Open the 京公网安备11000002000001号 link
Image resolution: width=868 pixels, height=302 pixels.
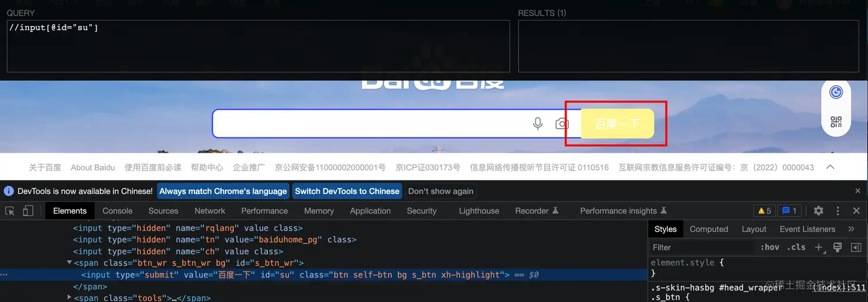(330, 167)
